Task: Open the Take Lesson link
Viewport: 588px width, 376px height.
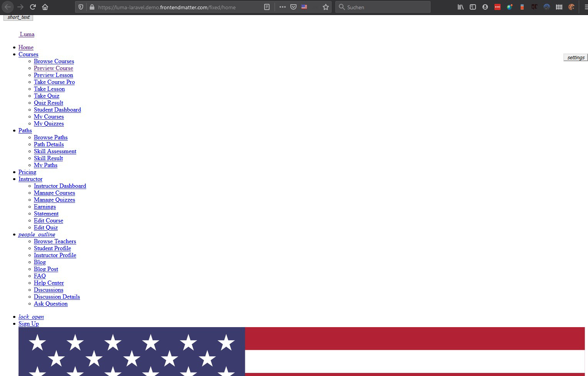Action: pyautogui.click(x=49, y=89)
